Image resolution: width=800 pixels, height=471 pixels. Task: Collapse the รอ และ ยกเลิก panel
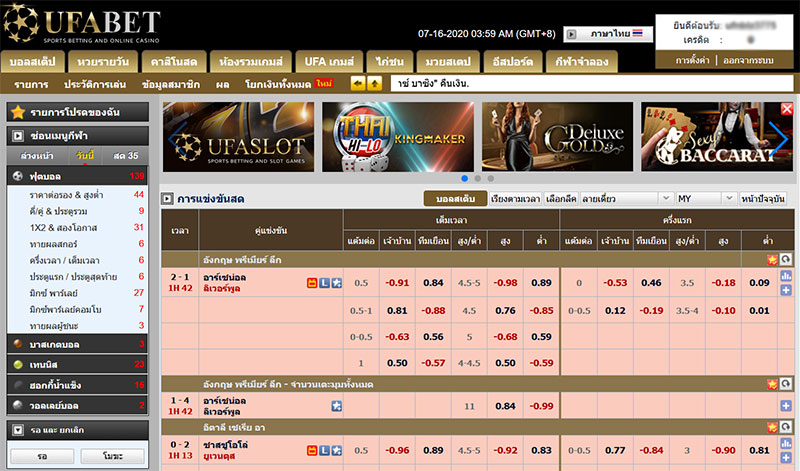tap(18, 430)
